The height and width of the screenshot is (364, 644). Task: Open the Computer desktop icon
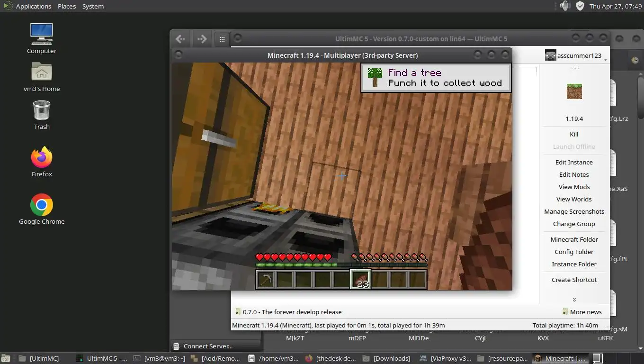coord(42,34)
